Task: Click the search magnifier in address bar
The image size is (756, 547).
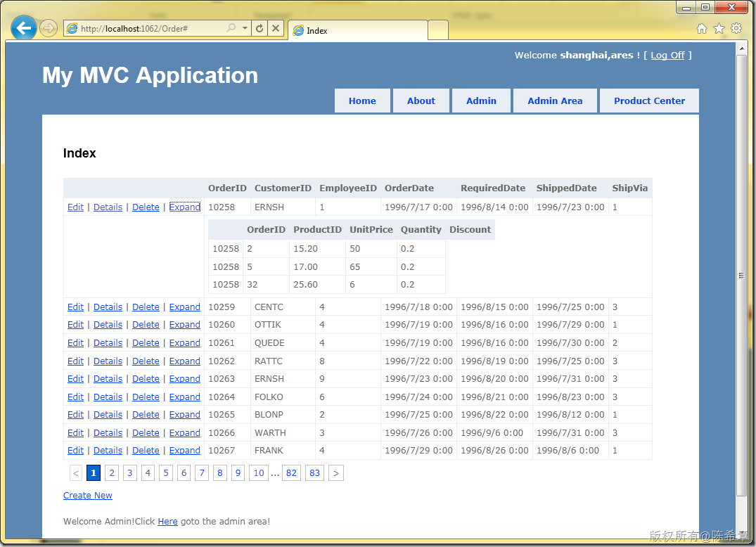Action: (231, 28)
